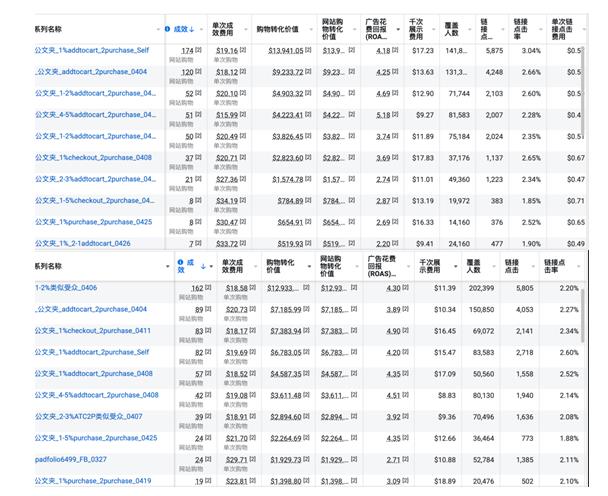This screenshot has width=608, height=496.
Task: Open campaign 公文夹_1%purchase_2purchase_0425
Action: pyautogui.click(x=93, y=222)
